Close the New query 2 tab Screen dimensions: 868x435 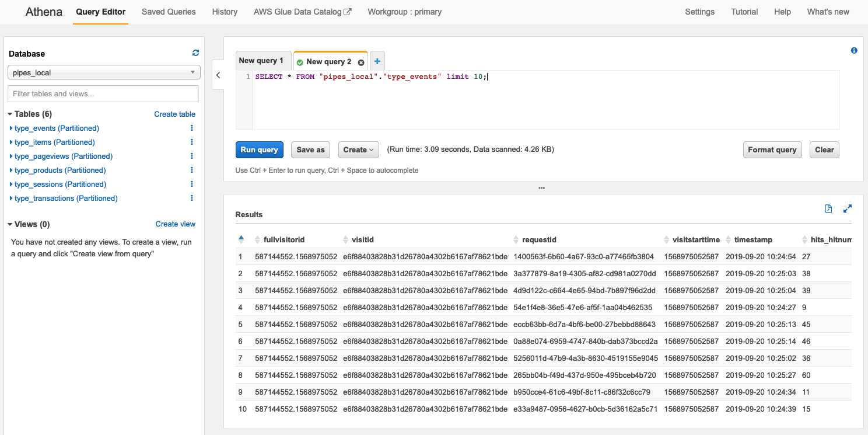[x=361, y=62]
